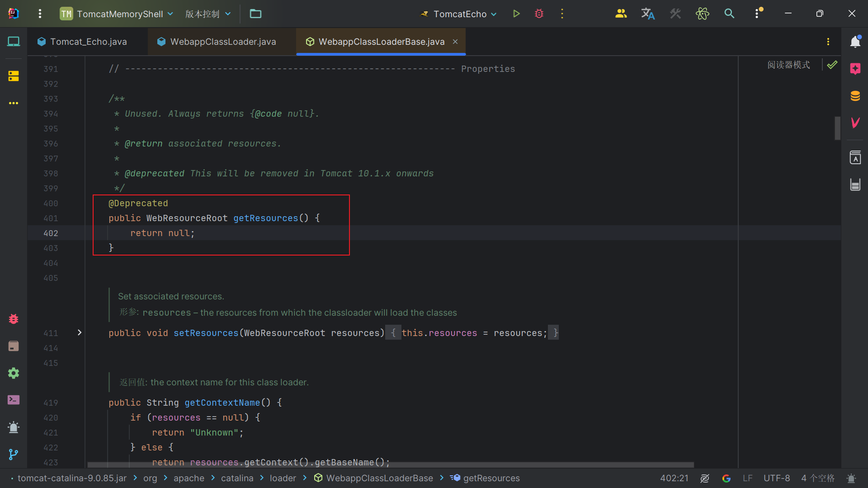Click line number 402 in gutter
868x488 pixels.
point(51,233)
